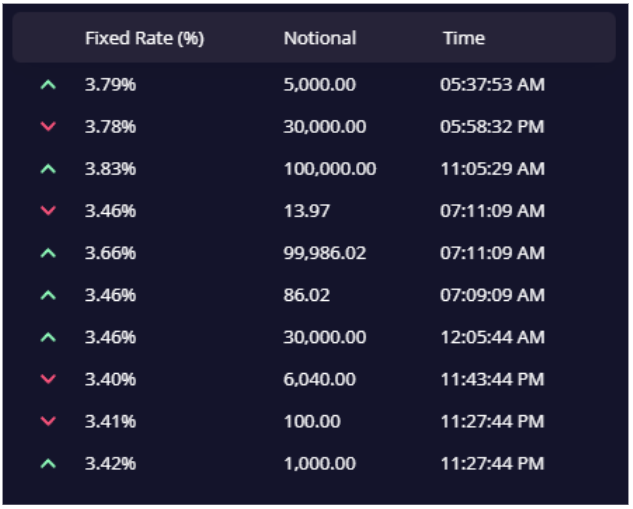633x509 pixels.
Task: Click red down arrow in 13.97 notional row
Action: (x=48, y=211)
